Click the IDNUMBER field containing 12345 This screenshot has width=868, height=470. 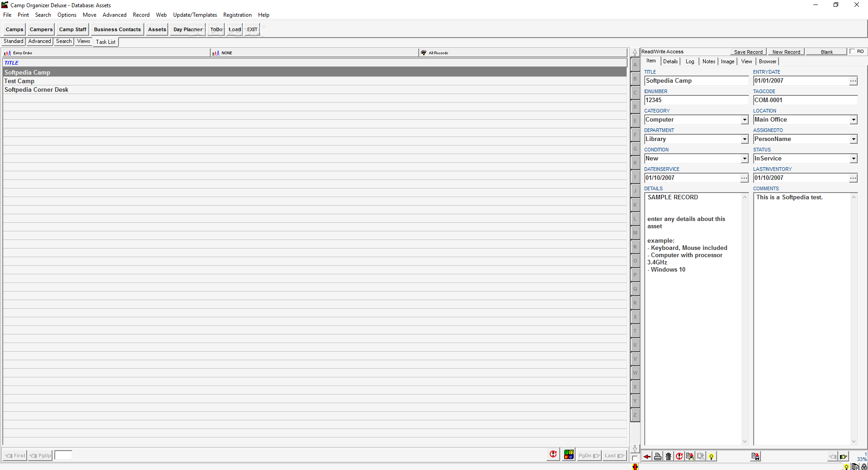pos(696,100)
